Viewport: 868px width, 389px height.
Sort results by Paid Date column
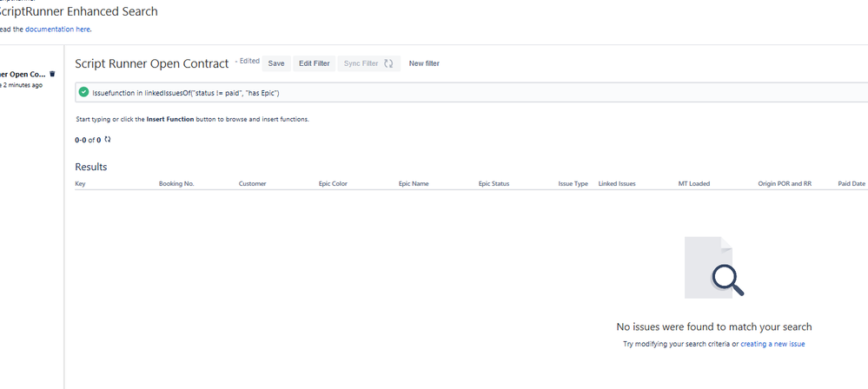851,184
